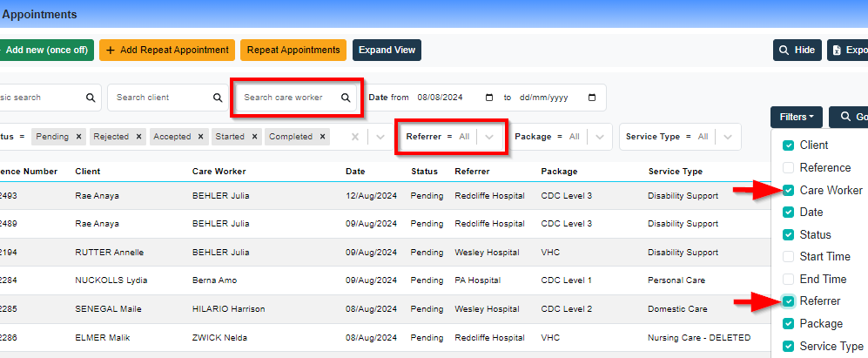Image resolution: width=868 pixels, height=358 pixels.
Task: Sort by Client column header
Action: click(x=87, y=172)
